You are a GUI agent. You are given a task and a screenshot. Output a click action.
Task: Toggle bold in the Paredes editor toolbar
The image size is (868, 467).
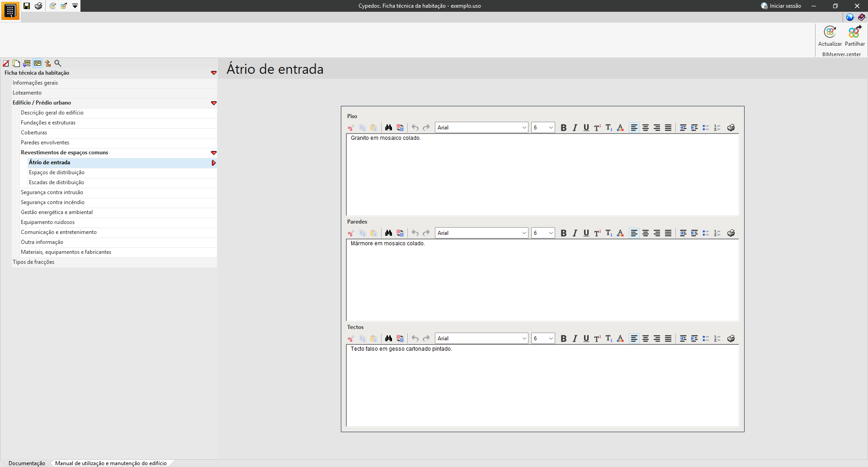[x=563, y=233]
